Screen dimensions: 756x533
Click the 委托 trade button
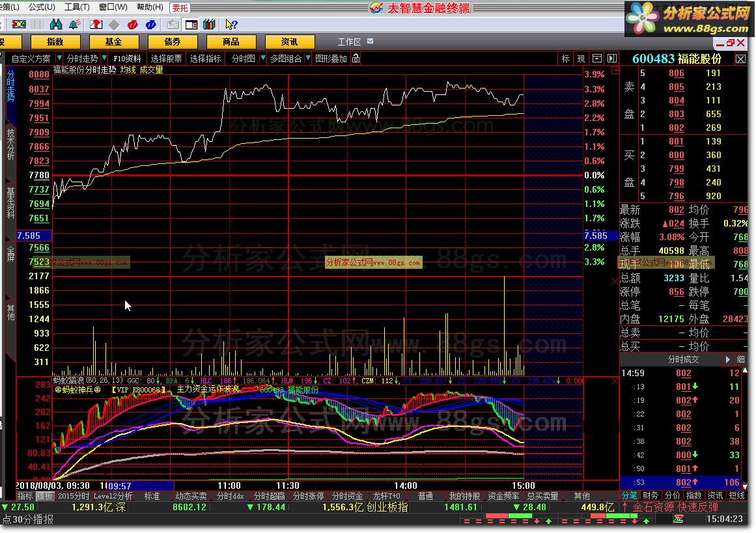180,8
